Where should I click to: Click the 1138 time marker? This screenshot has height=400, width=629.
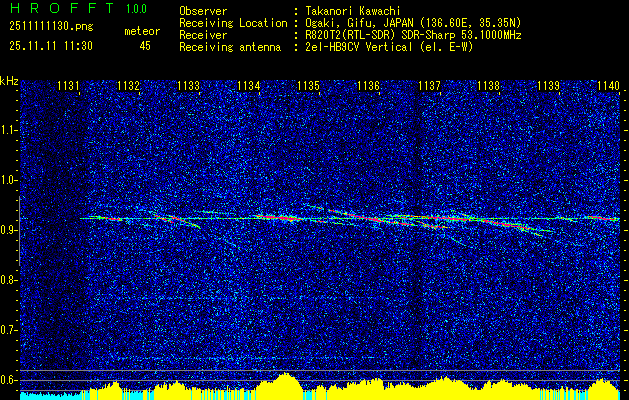[x=489, y=86]
